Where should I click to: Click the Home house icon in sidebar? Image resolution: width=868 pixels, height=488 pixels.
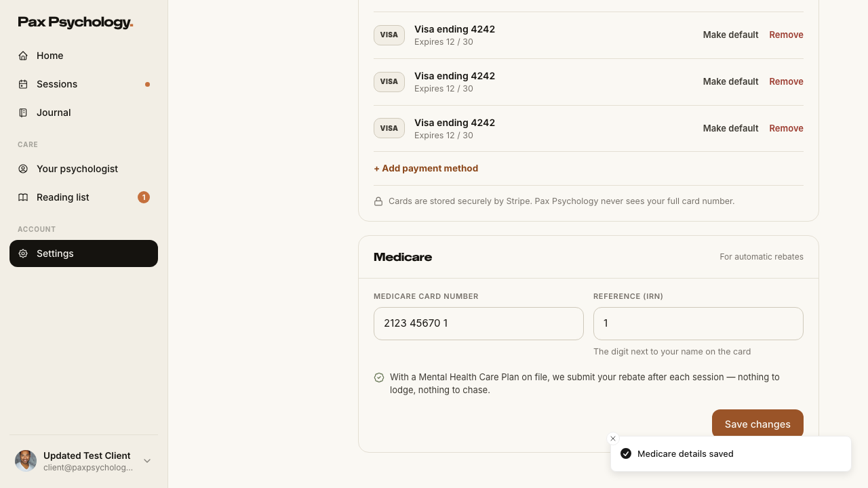pos(23,56)
